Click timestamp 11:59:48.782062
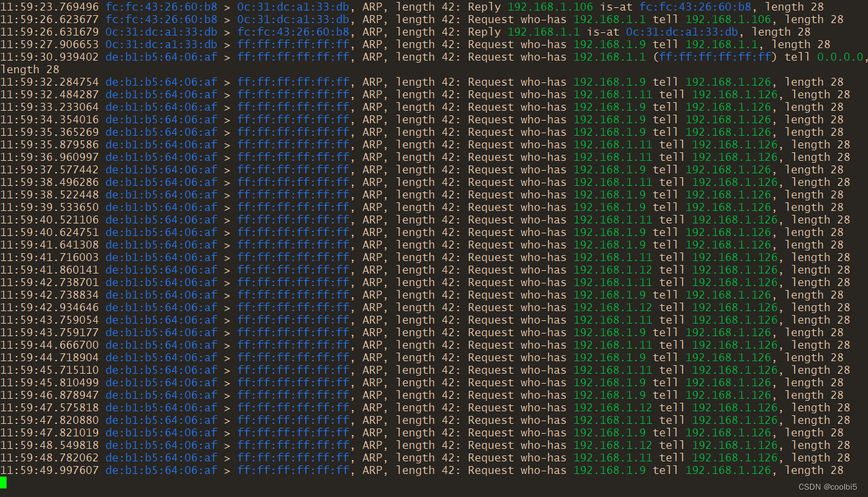868x497 pixels. (49, 458)
